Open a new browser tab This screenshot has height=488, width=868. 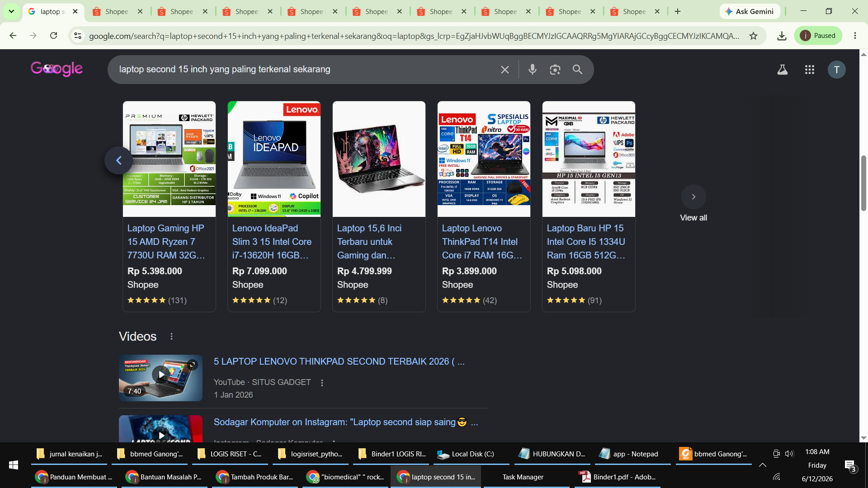677,11
